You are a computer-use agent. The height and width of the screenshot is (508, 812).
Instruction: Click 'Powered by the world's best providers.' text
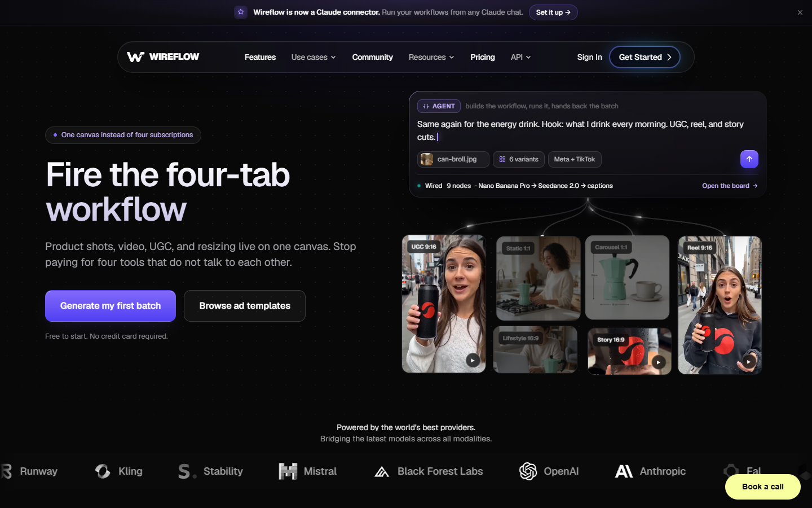pos(406,427)
